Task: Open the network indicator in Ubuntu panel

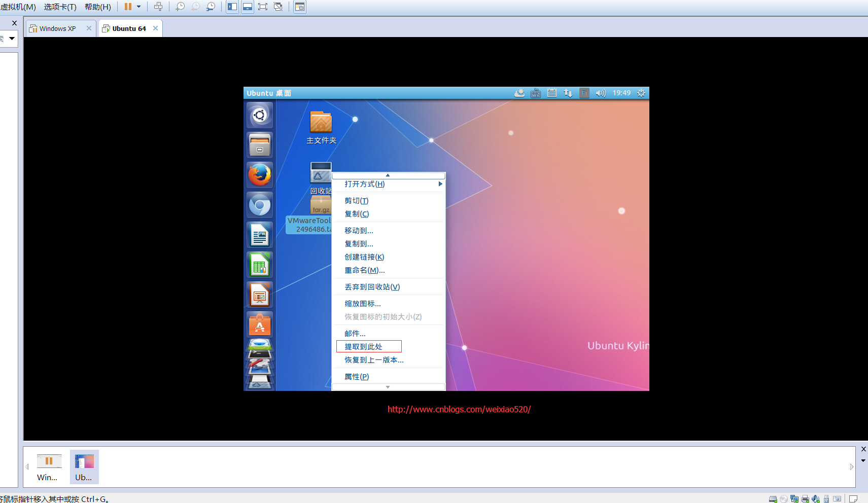Action: click(x=568, y=93)
